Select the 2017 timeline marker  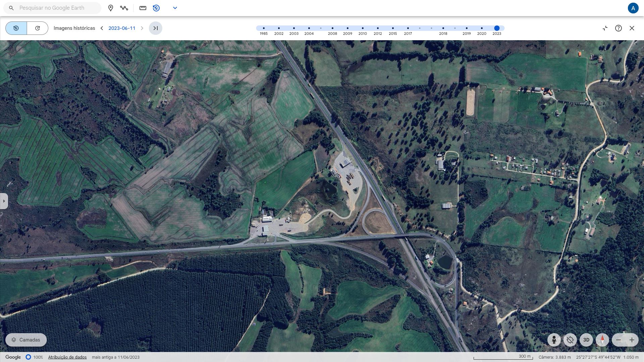pyautogui.click(x=408, y=28)
